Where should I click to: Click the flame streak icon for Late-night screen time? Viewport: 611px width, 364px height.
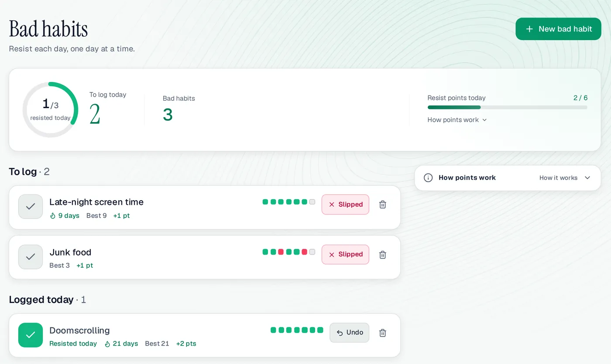tap(53, 216)
